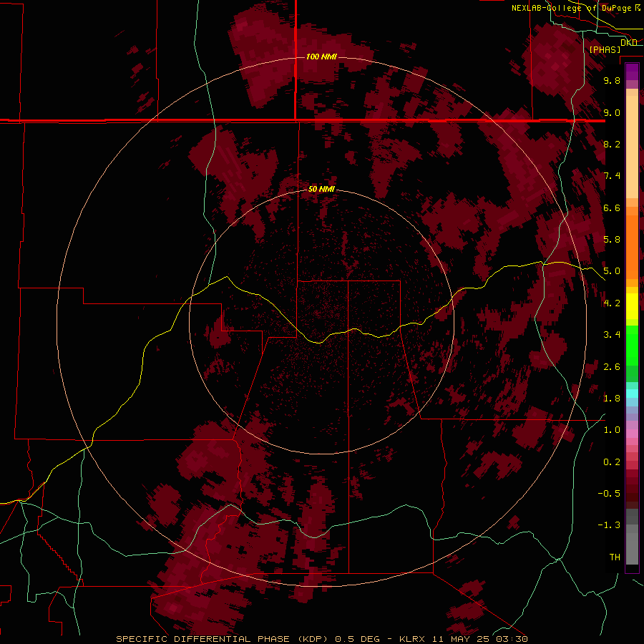Click the 5.0 scale value
The height and width of the screenshot is (644, 644).
point(612,271)
